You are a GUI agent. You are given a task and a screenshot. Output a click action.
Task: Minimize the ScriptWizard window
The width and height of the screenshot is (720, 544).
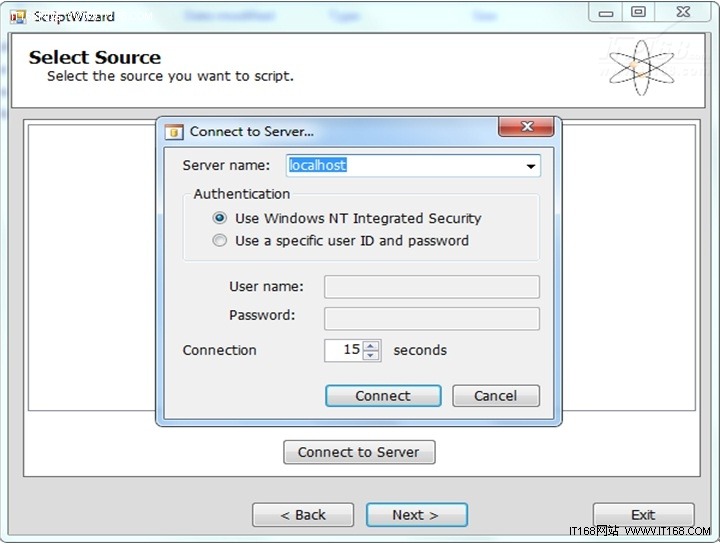pyautogui.click(x=606, y=12)
